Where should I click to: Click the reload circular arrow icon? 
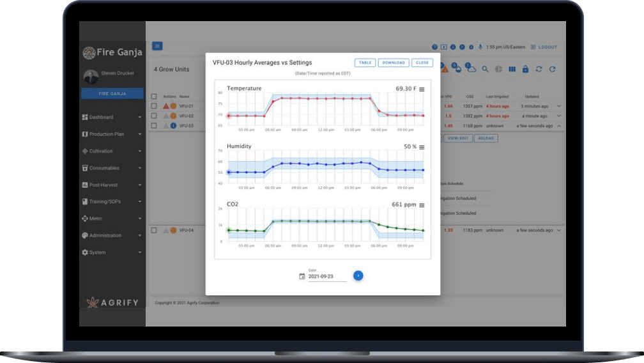[553, 69]
